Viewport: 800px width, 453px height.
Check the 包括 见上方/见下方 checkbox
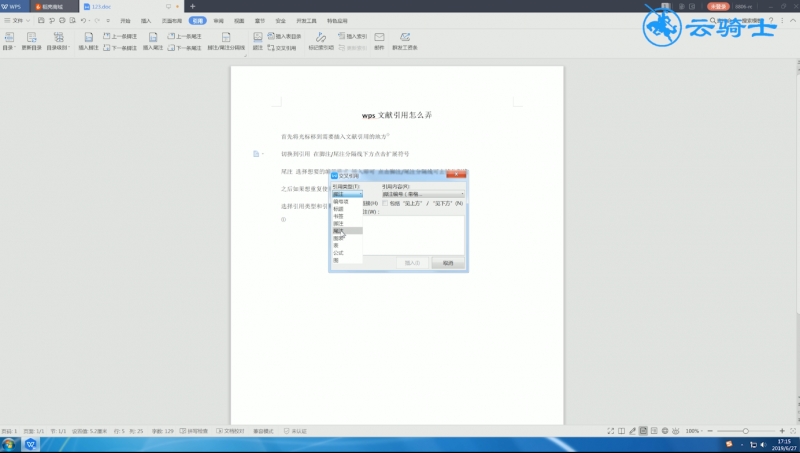click(x=385, y=204)
